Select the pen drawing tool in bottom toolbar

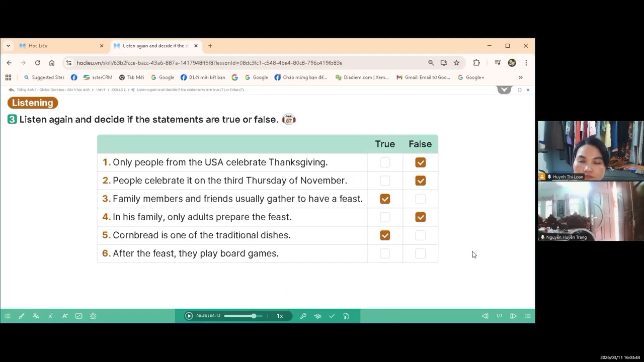[x=22, y=316]
